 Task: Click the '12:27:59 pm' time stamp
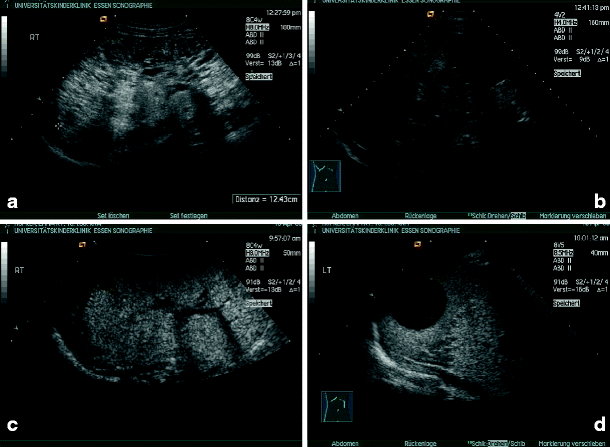283,13
